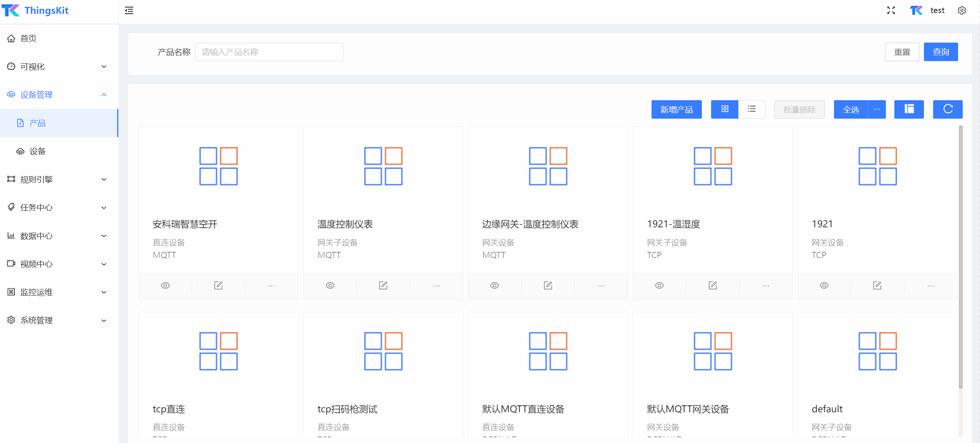The image size is (980, 443).
Task: Open more actions for 边缘网关-温度控制仪表
Action: coord(601,286)
